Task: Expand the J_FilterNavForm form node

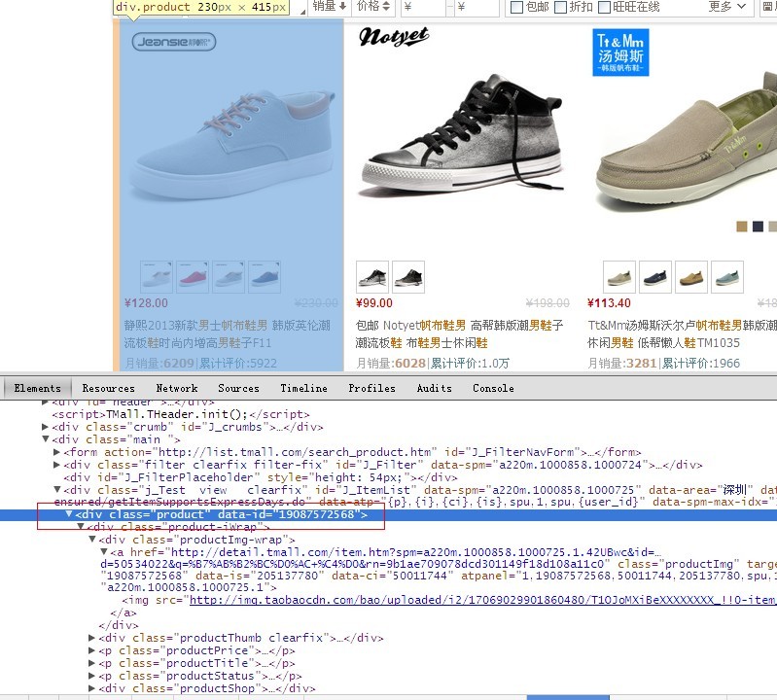Action: click(x=56, y=452)
